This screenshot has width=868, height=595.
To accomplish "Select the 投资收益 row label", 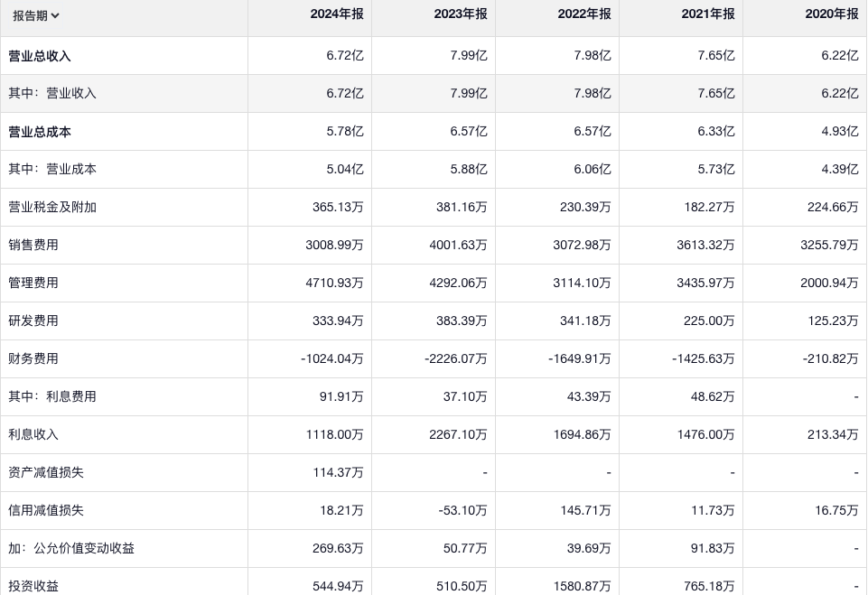I will [x=33, y=586].
